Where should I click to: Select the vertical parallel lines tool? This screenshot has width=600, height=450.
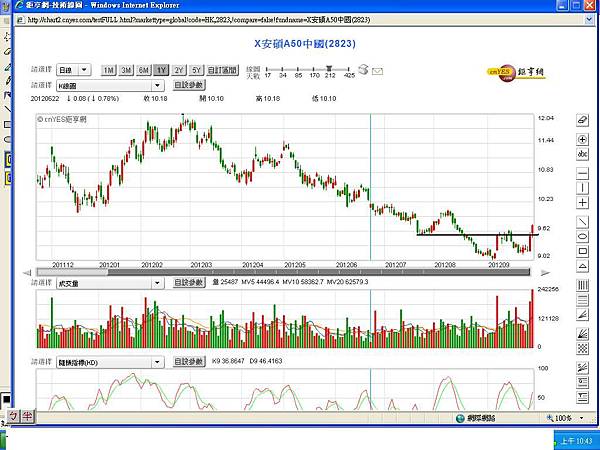[x=582, y=285]
